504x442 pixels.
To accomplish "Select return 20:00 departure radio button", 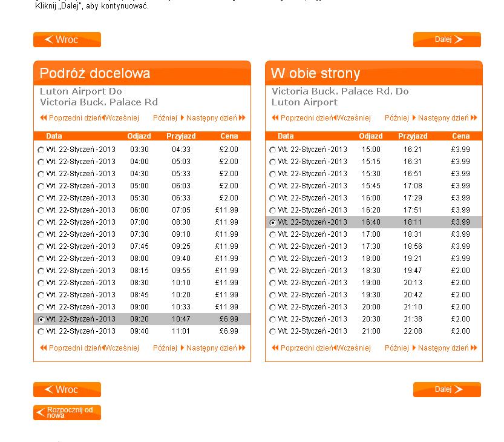I will [272, 308].
